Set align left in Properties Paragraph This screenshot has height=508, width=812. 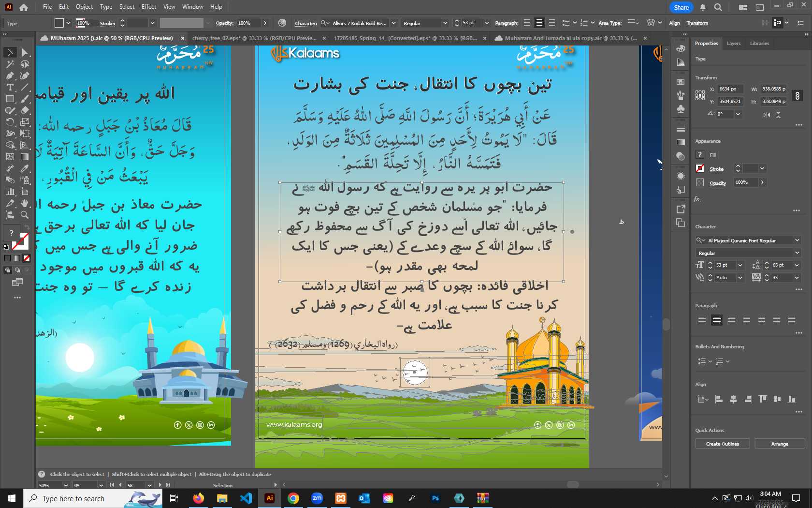(x=702, y=320)
